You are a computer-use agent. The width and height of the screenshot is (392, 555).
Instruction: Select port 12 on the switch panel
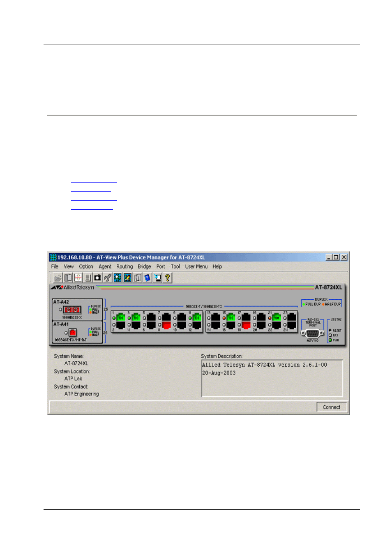click(x=196, y=325)
